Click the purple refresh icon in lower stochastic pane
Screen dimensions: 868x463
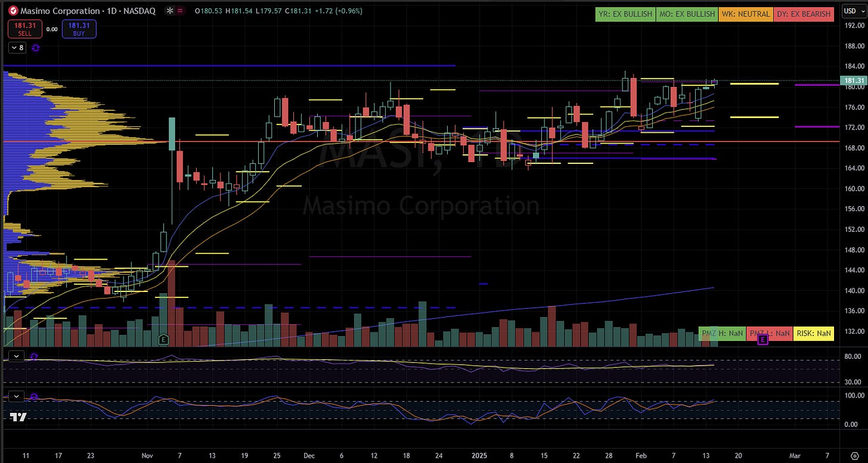pos(34,396)
